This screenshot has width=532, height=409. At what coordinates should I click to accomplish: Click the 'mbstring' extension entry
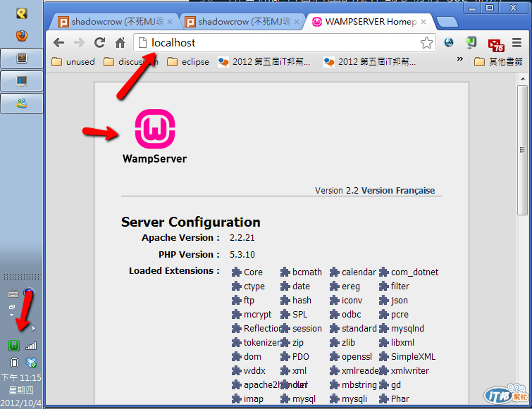point(353,385)
